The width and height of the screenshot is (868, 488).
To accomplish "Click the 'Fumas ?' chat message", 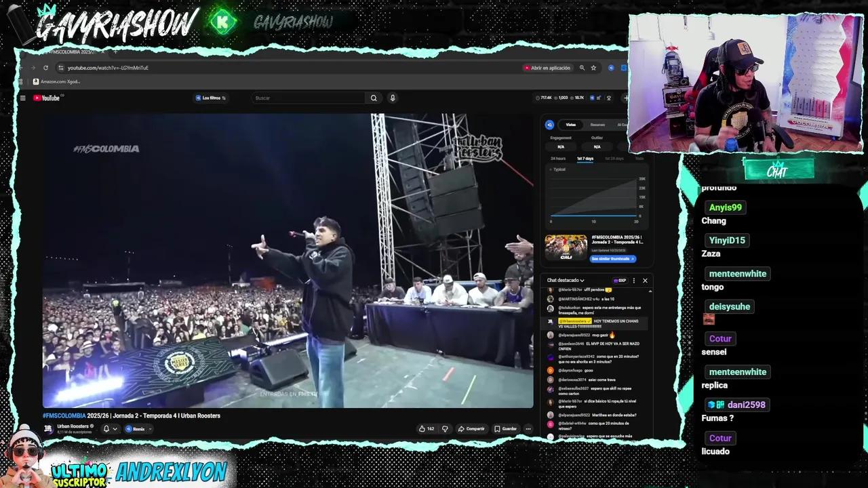I will [717, 418].
